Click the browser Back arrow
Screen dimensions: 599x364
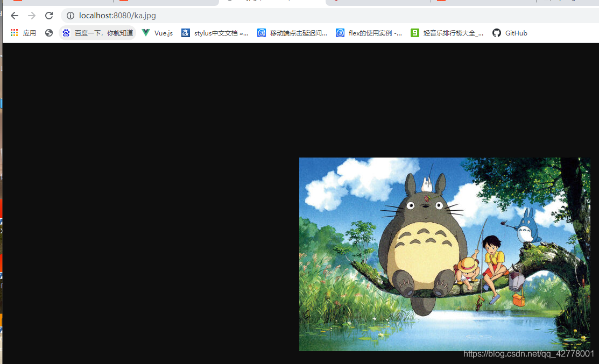click(x=15, y=16)
